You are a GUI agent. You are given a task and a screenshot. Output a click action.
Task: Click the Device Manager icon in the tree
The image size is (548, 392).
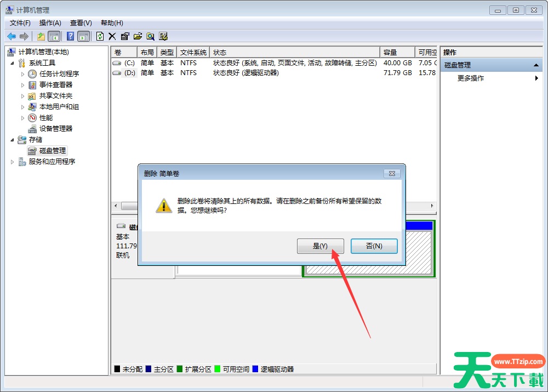[x=32, y=129]
